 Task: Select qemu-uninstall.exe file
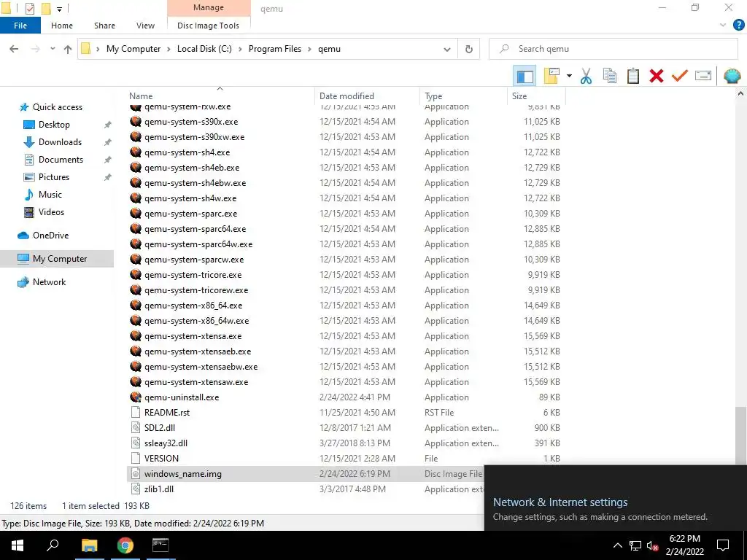coord(182,397)
